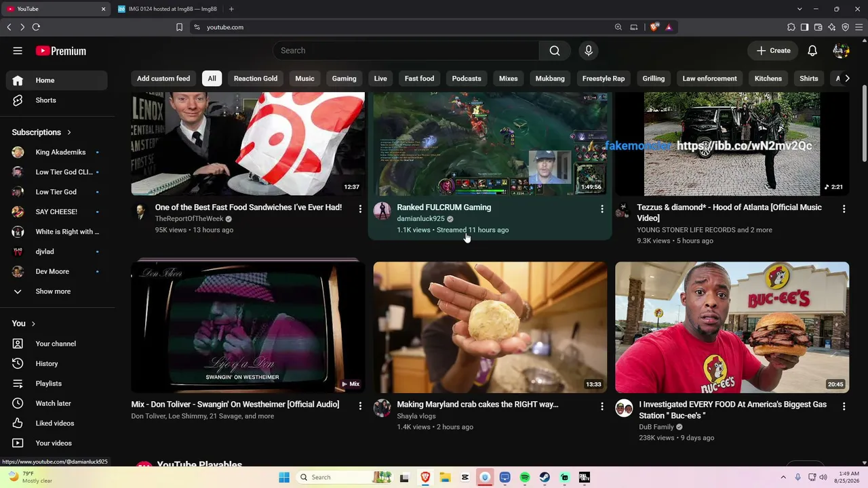Open the zoom magnifier in the address bar

point(618,27)
